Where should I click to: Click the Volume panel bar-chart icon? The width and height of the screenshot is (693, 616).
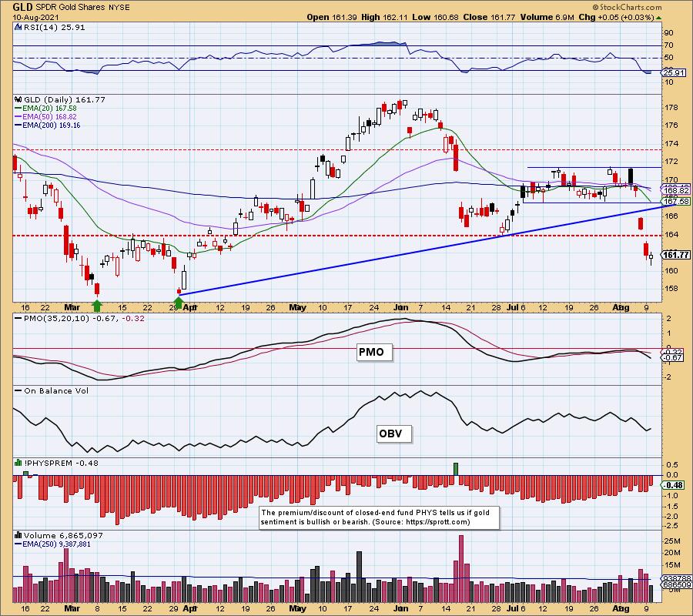[x=18, y=536]
